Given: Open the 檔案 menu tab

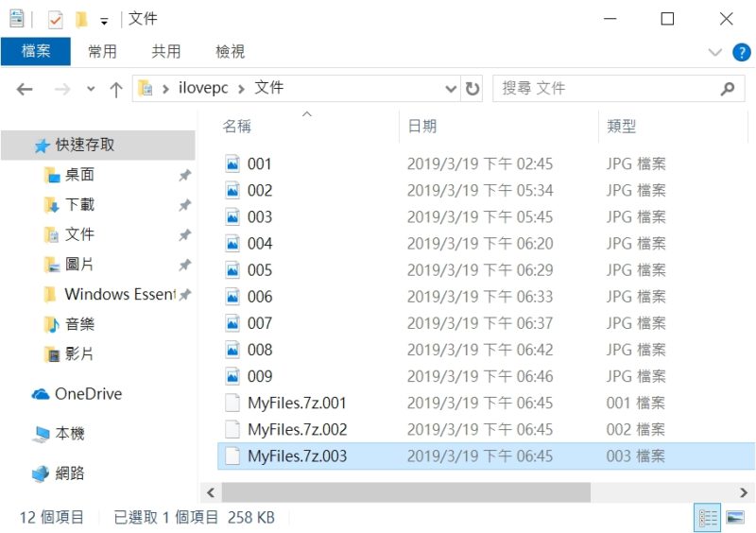Looking at the screenshot, I should (x=36, y=51).
